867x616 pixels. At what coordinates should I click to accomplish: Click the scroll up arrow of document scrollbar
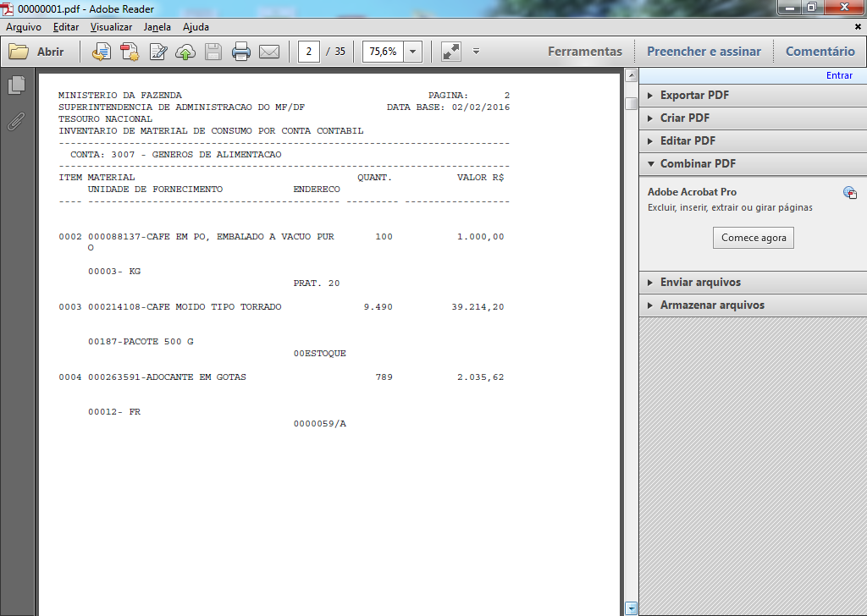pyautogui.click(x=631, y=75)
